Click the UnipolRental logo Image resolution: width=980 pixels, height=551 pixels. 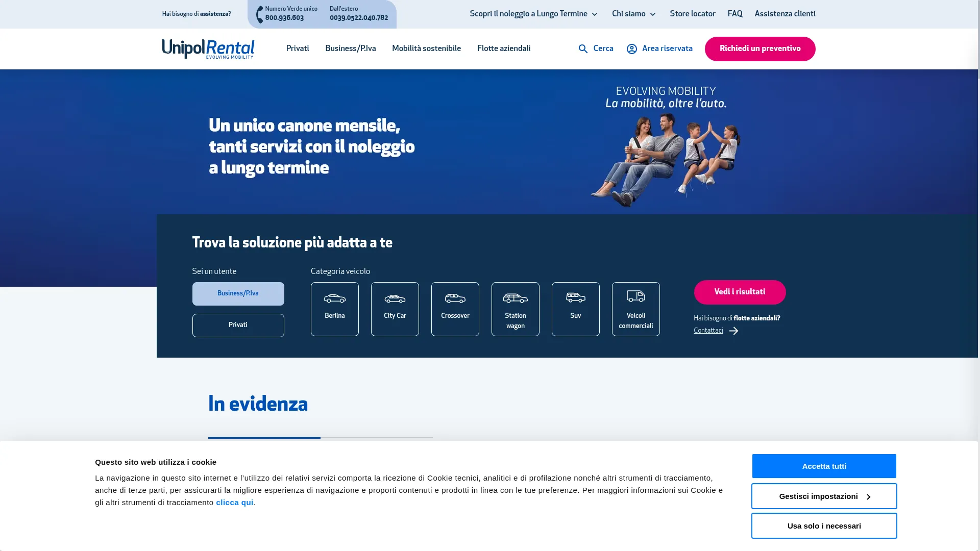(x=208, y=49)
